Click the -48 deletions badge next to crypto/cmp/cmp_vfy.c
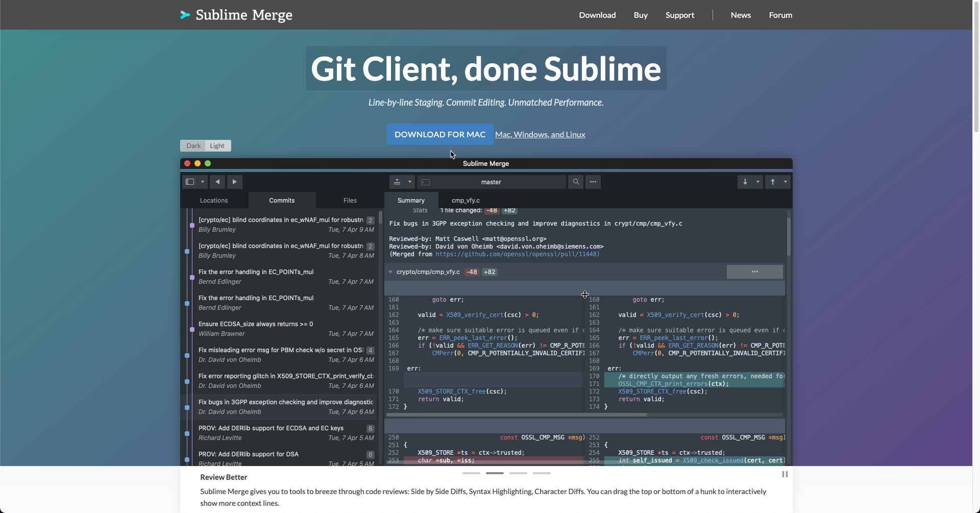Viewport: 980px width, 513px height. [472, 272]
